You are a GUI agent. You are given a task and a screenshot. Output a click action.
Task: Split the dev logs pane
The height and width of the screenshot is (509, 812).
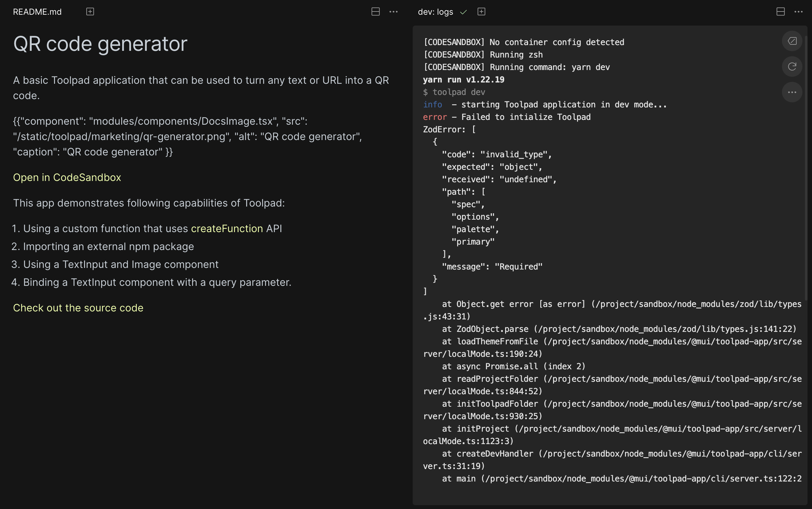[x=781, y=12]
